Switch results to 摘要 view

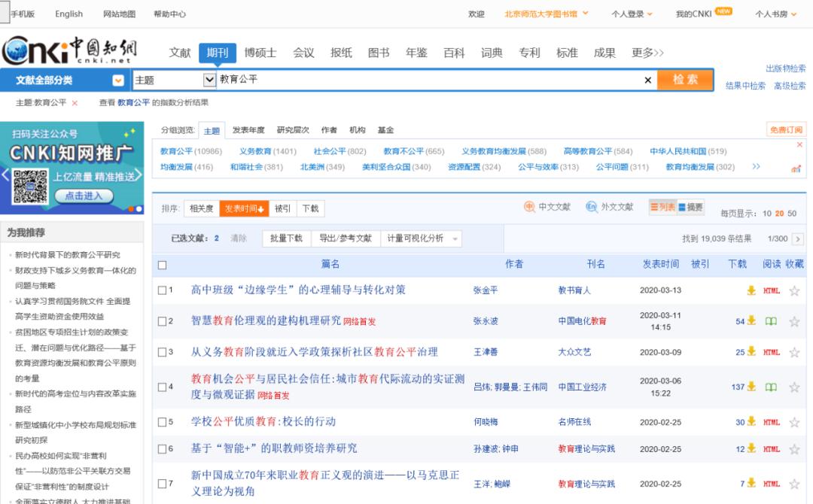(690, 209)
